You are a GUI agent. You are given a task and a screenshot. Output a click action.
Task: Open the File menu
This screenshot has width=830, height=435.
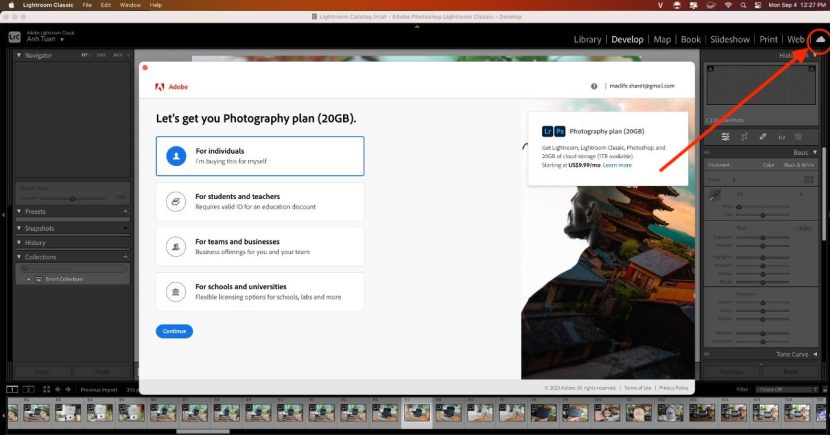(87, 5)
